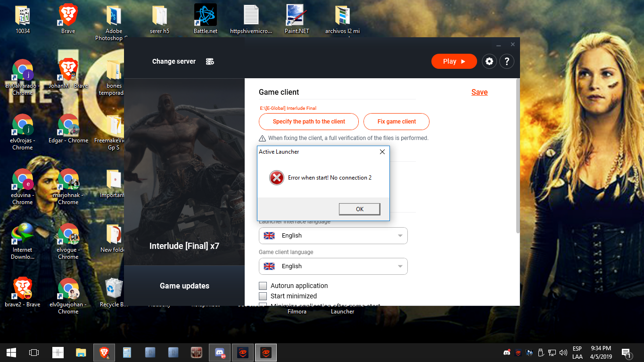Open File Explorer from the taskbar

click(81, 352)
